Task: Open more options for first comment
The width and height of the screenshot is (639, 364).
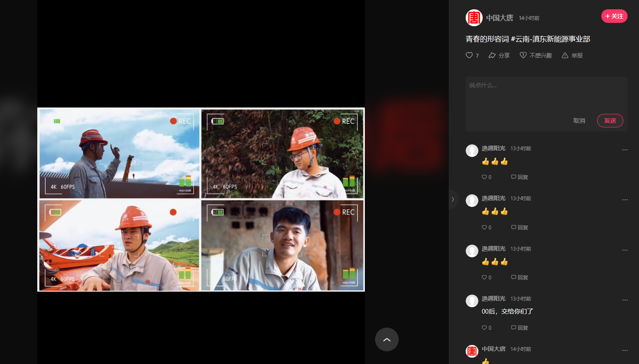Action: (x=625, y=150)
